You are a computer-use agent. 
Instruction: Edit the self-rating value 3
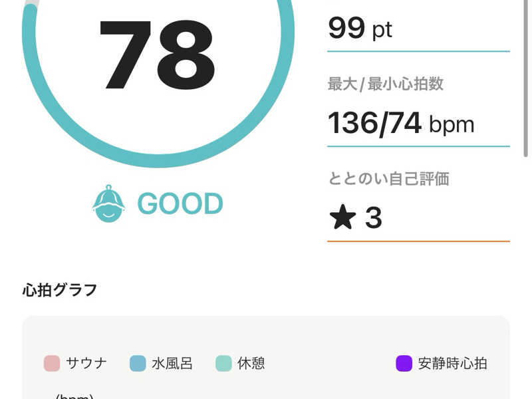point(374,218)
